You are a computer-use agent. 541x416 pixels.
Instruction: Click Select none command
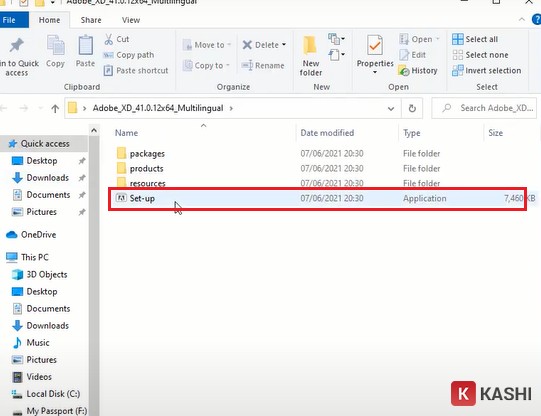point(480,55)
